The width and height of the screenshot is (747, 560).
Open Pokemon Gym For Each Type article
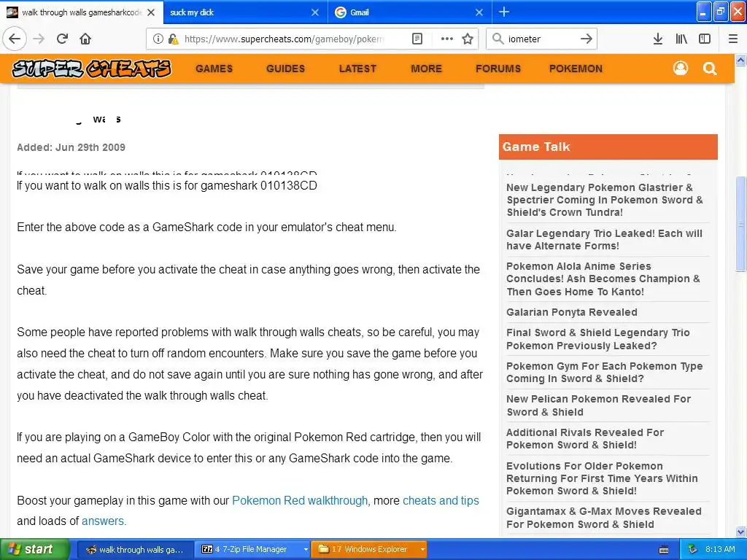[604, 373]
